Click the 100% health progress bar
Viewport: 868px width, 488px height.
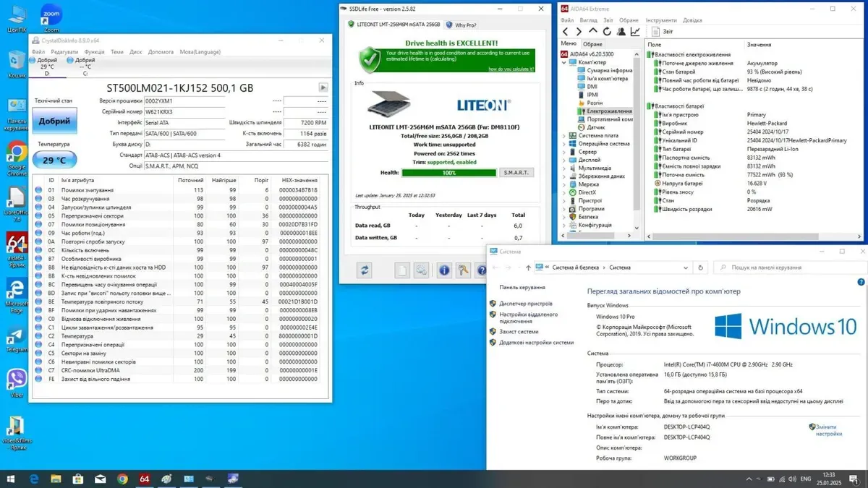click(x=448, y=173)
